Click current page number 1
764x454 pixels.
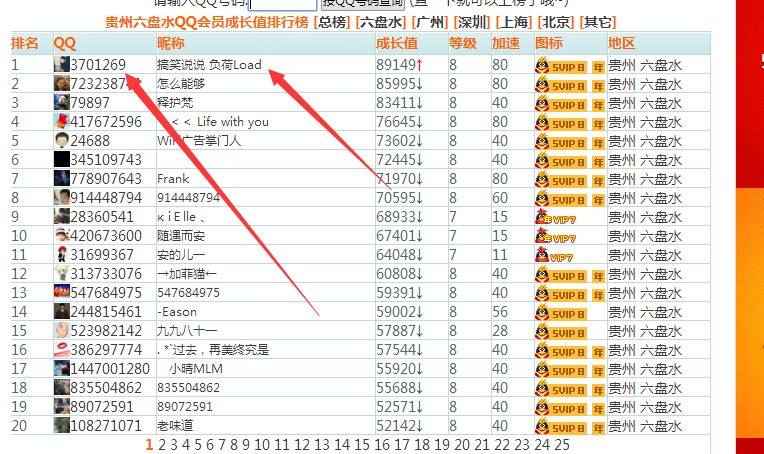point(149,445)
